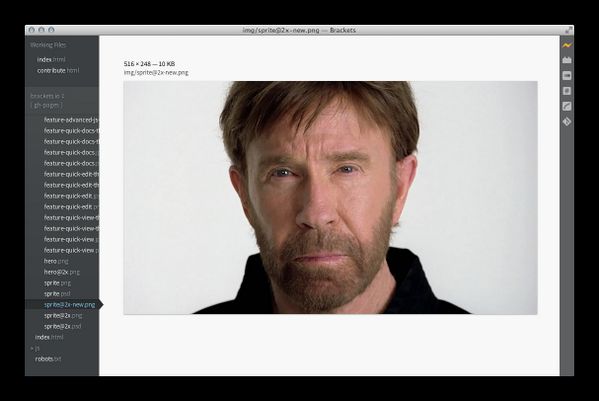Click the square box icon in right toolbar

click(567, 91)
